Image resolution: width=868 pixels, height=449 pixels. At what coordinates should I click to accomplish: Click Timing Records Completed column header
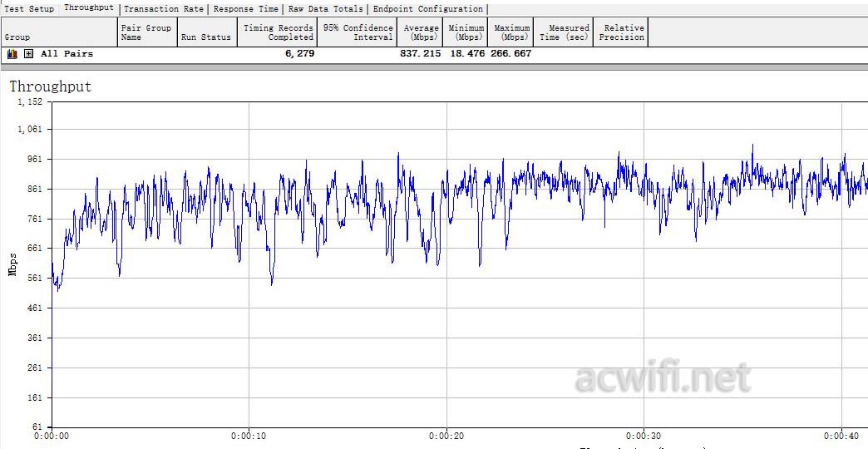[278, 32]
